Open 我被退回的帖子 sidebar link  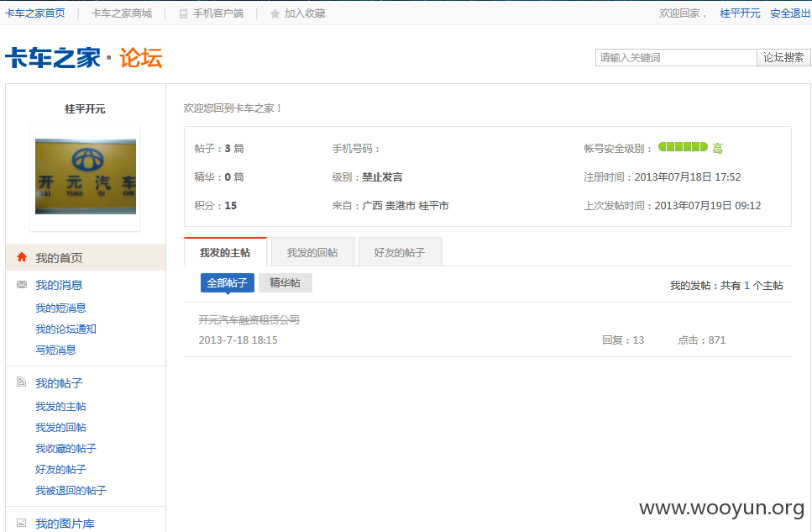pos(71,491)
